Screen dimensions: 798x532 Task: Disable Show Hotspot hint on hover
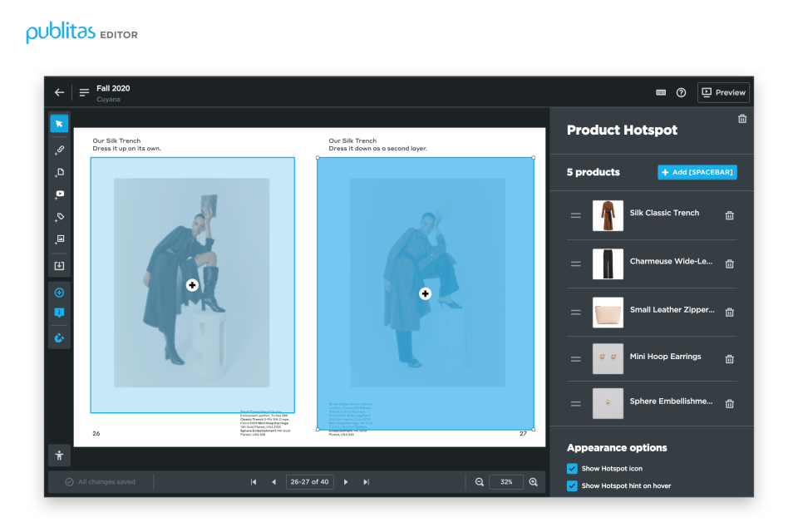point(571,485)
